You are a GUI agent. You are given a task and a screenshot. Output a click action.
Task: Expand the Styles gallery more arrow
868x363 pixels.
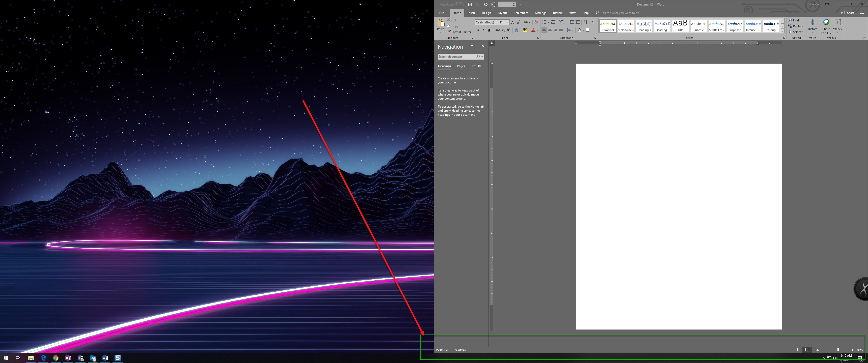pyautogui.click(x=782, y=31)
